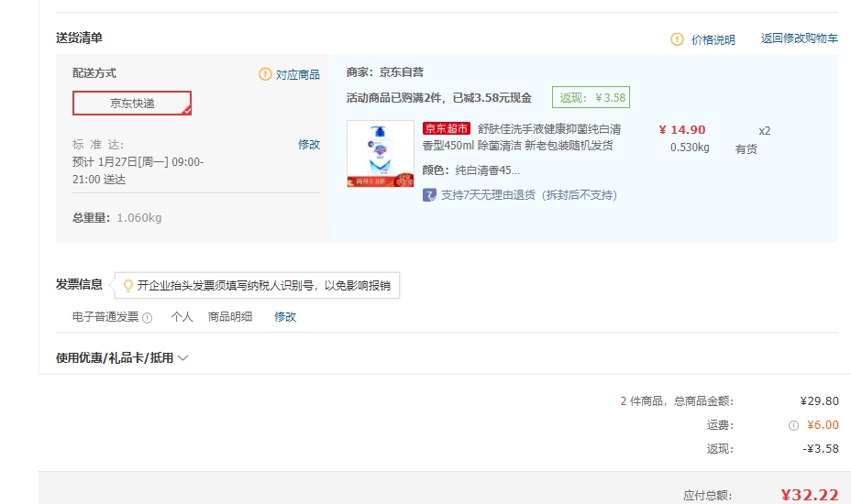Click the -¥3.58 cashback amount
The image size is (851, 504).
tap(821, 449)
